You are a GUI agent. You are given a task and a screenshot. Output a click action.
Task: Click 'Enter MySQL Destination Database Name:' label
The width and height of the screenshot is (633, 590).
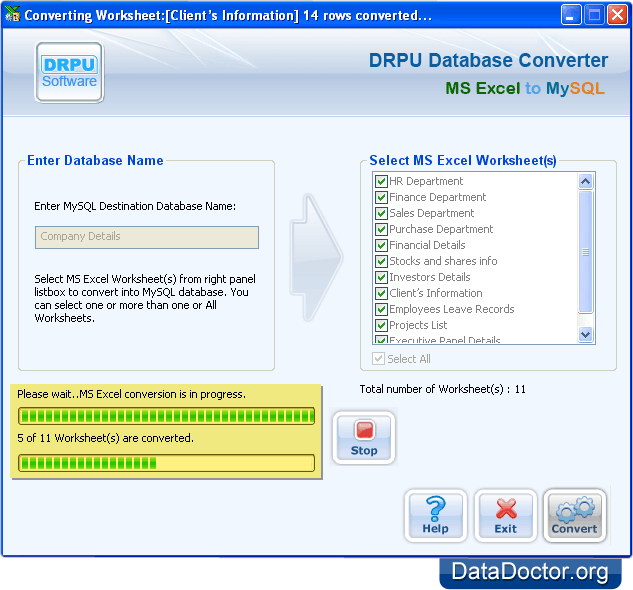pos(135,206)
